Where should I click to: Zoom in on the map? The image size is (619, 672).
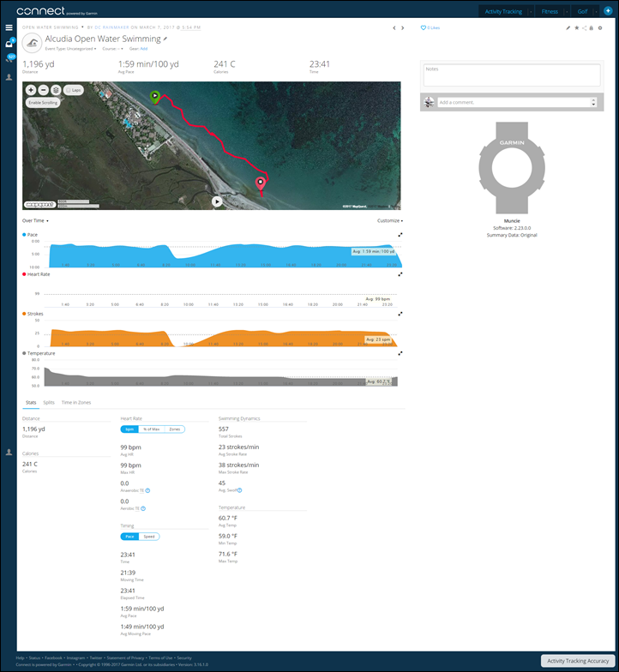(x=31, y=89)
